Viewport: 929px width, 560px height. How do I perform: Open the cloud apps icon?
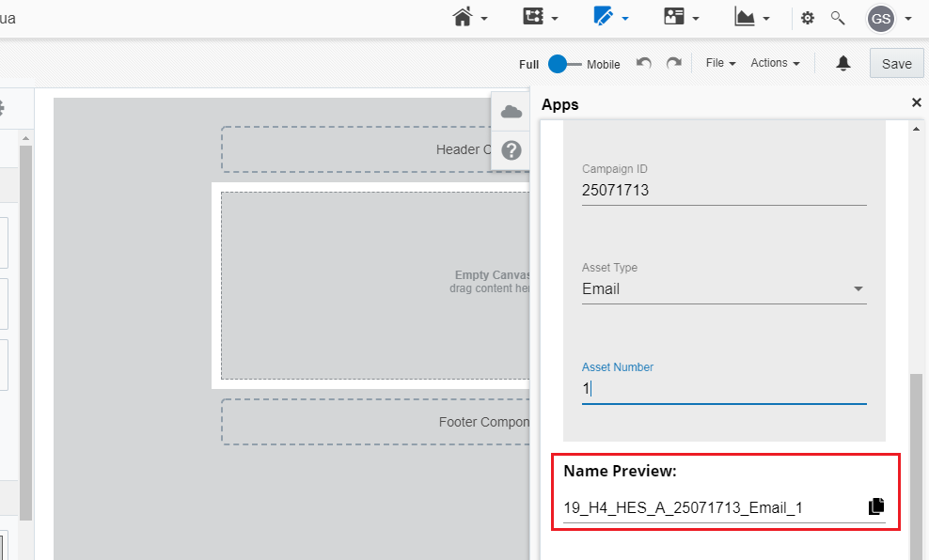pyautogui.click(x=511, y=111)
